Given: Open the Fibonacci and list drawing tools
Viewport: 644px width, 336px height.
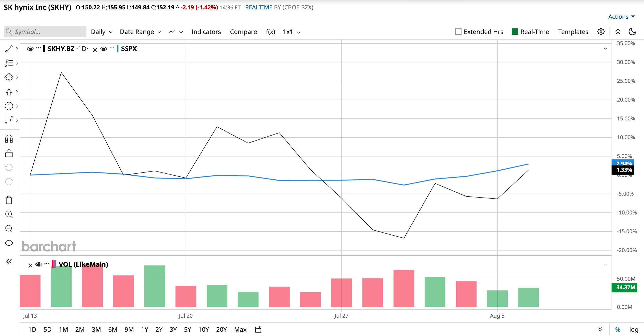Looking at the screenshot, I should tap(9, 63).
